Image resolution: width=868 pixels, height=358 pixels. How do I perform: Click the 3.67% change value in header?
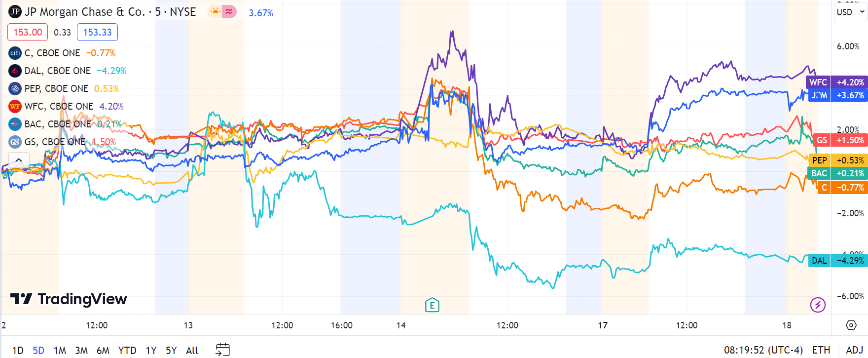coord(261,13)
